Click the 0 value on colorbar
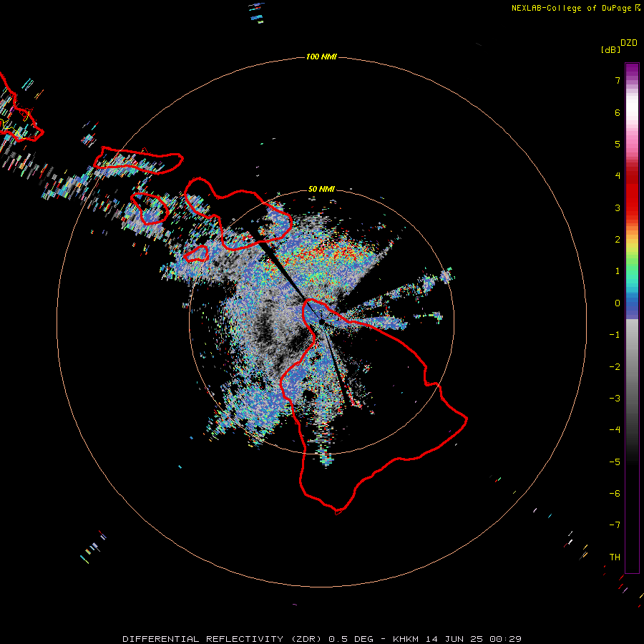This screenshot has height=644, width=644. [618, 303]
